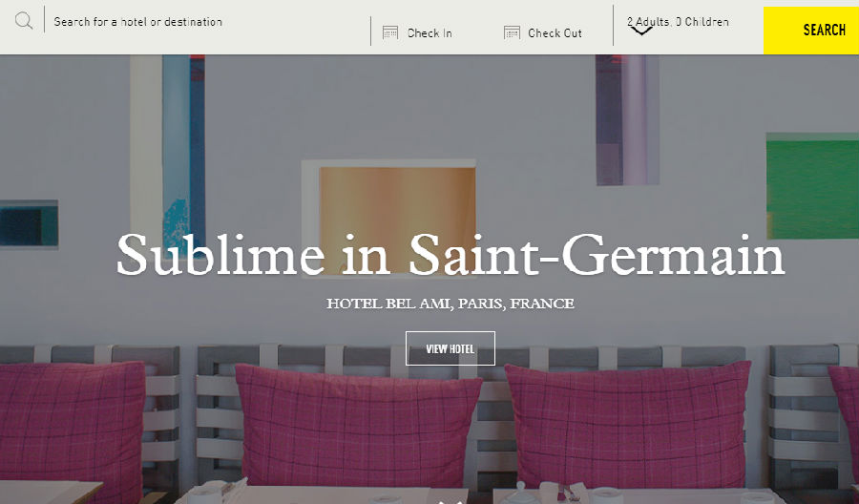This screenshot has height=504, width=859.
Task: Click the green painting at right edge
Action: [x=812, y=186]
